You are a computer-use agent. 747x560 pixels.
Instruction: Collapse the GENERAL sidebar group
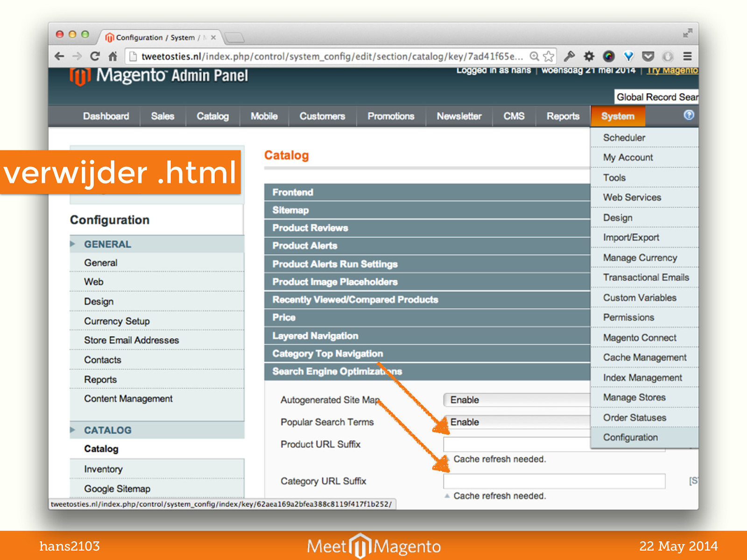coord(157,244)
